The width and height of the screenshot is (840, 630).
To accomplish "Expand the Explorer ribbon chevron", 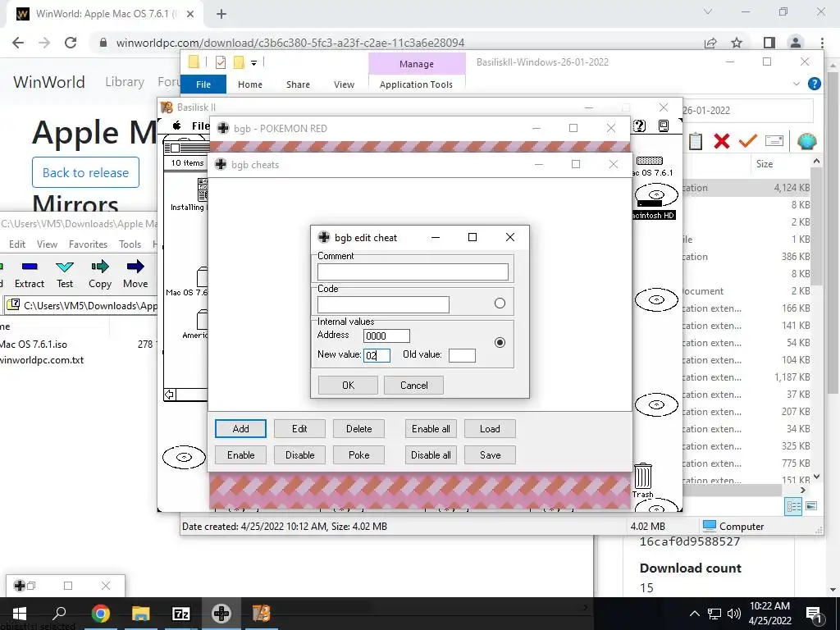I will 796,84.
